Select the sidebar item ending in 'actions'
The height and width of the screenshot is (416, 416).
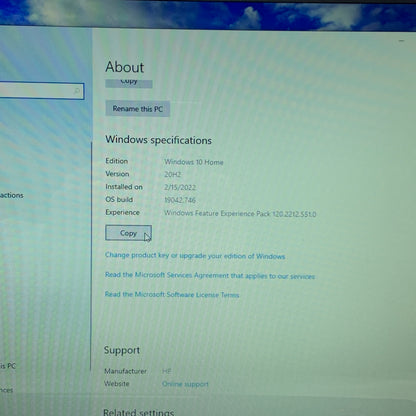point(12,195)
